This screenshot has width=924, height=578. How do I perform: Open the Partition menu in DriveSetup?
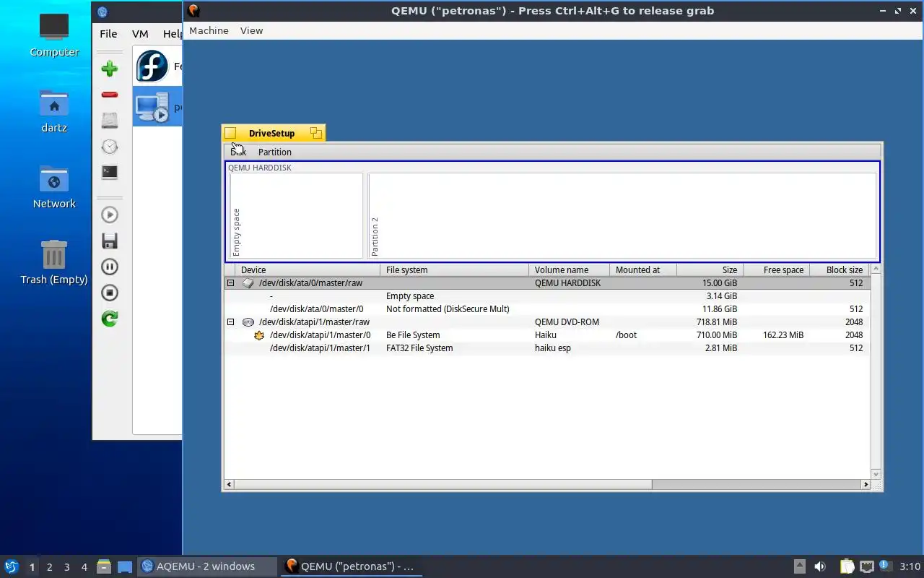[275, 152]
